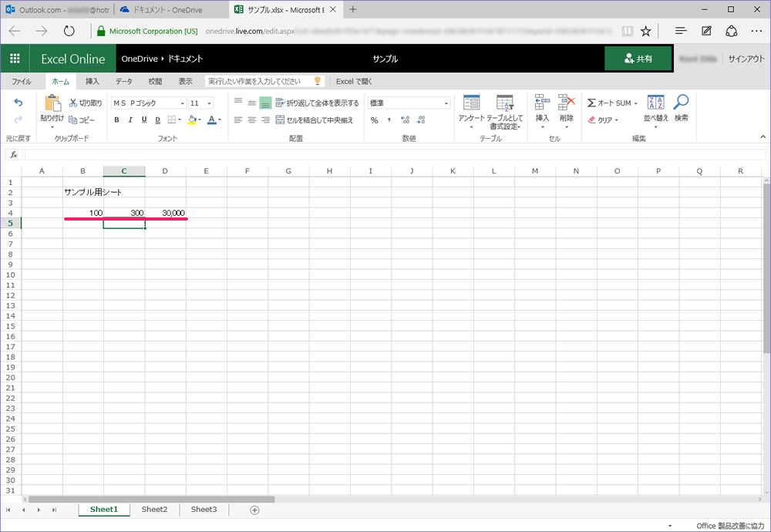Switch to the Insert ribbon tab
Screen dimensions: 771x532
pyautogui.click(x=92, y=81)
